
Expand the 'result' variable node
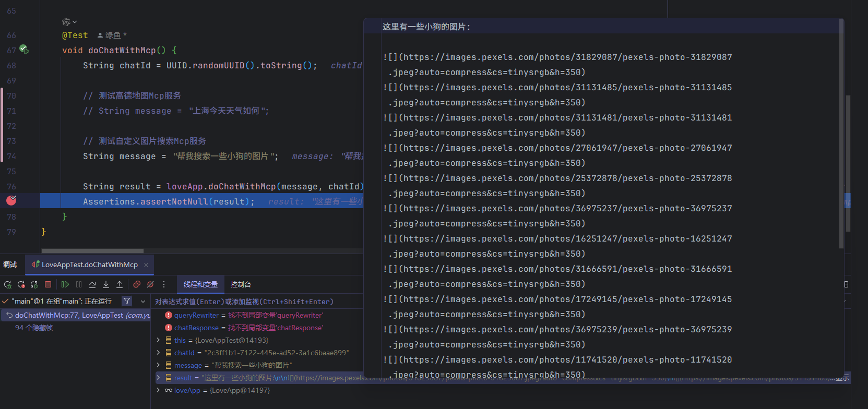(158, 377)
